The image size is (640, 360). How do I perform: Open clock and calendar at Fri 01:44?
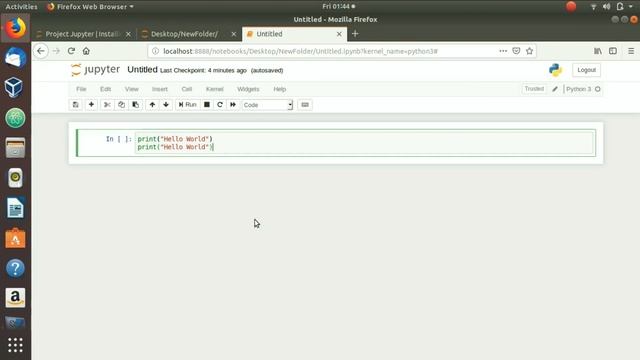(338, 7)
